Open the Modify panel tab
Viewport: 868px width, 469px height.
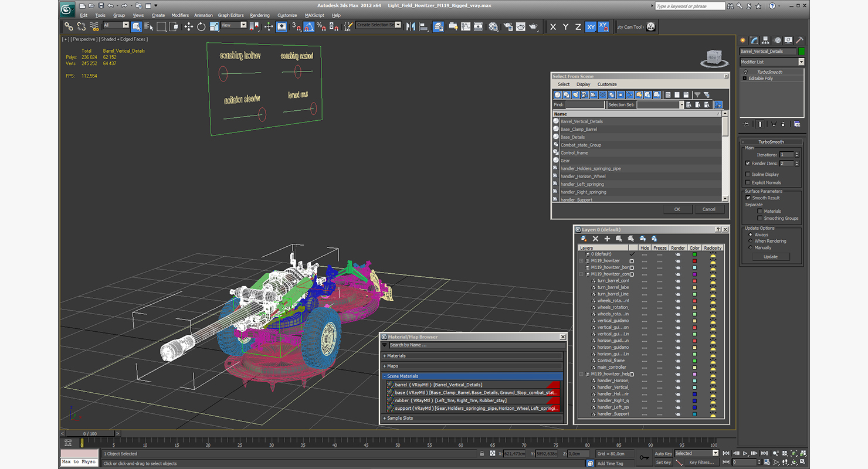[x=755, y=40]
